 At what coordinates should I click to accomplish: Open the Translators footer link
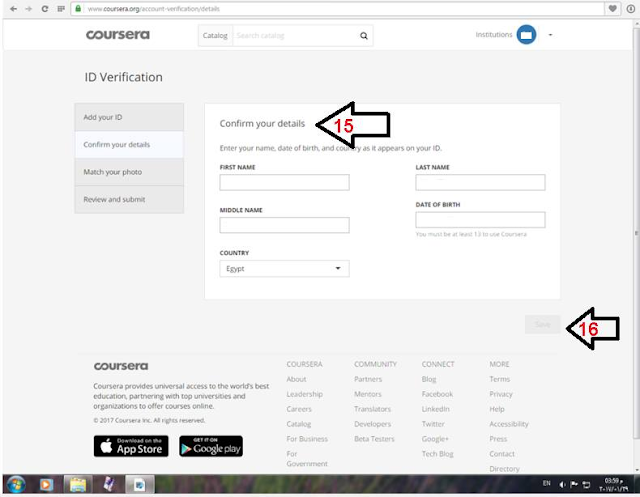[x=372, y=409]
